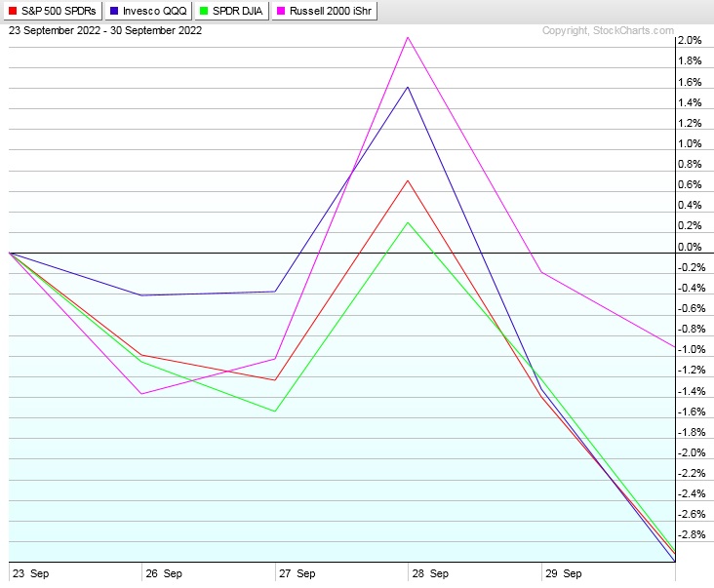This screenshot has height=588, width=714.
Task: Click the -2.8% axis label
Action: coord(692,534)
